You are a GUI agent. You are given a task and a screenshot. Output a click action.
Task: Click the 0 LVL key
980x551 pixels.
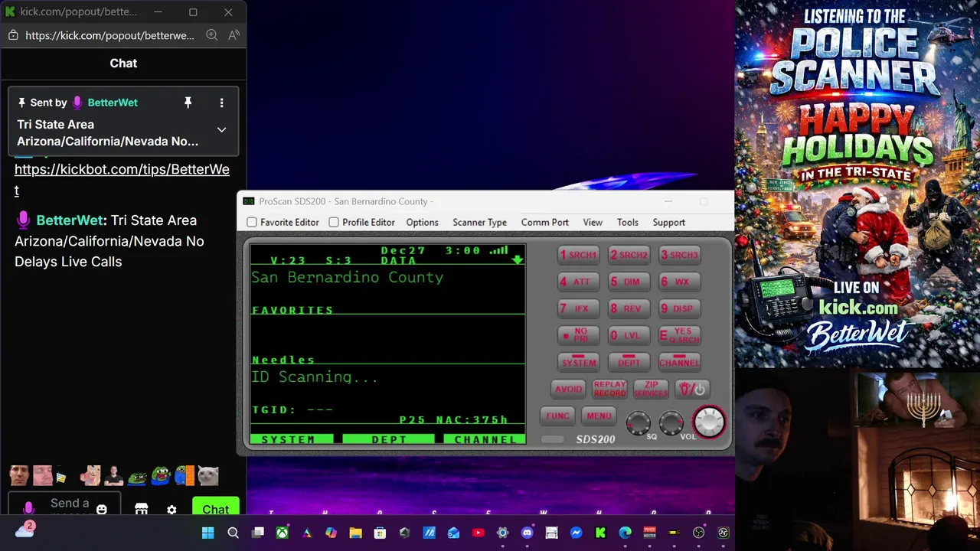pos(629,335)
